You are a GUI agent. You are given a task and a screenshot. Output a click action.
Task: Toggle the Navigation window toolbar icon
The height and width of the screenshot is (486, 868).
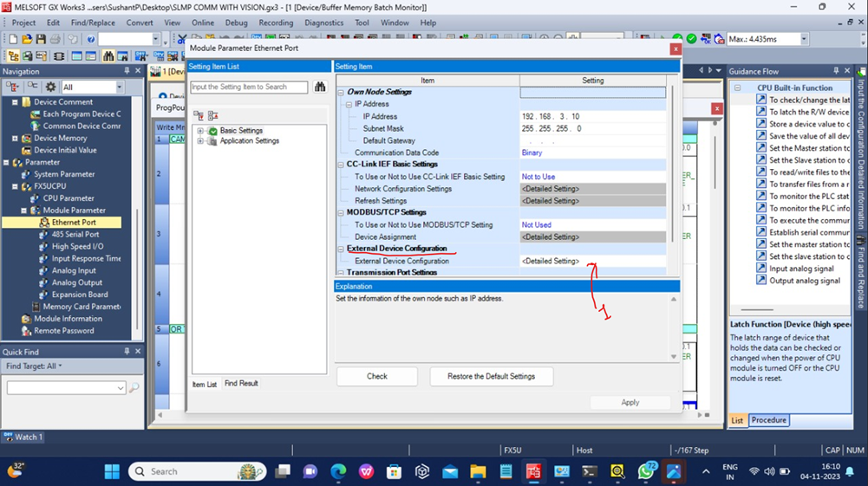[13, 56]
